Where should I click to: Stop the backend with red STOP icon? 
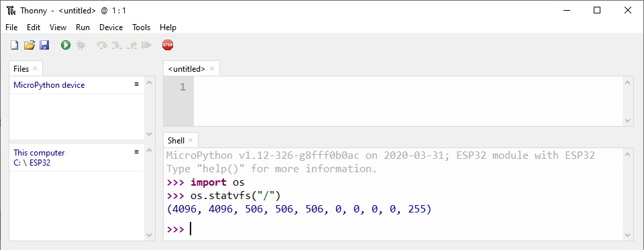click(168, 45)
